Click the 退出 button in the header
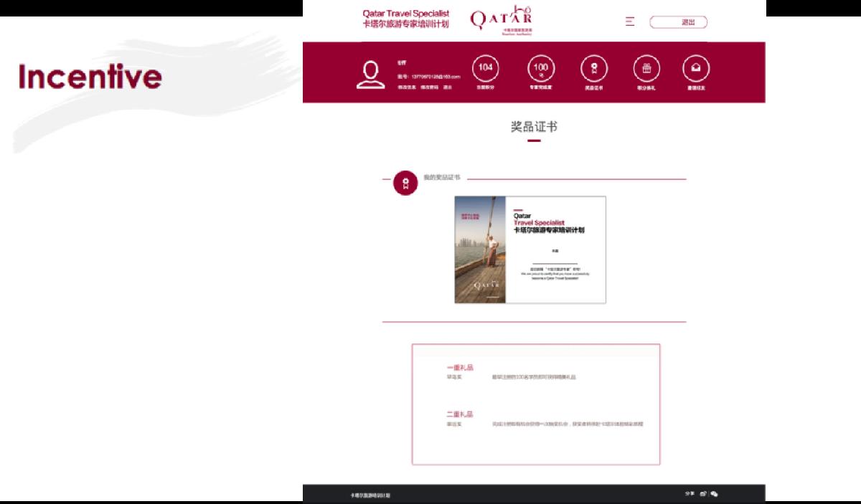Viewport: 861px width, 504px height. pyautogui.click(x=678, y=22)
